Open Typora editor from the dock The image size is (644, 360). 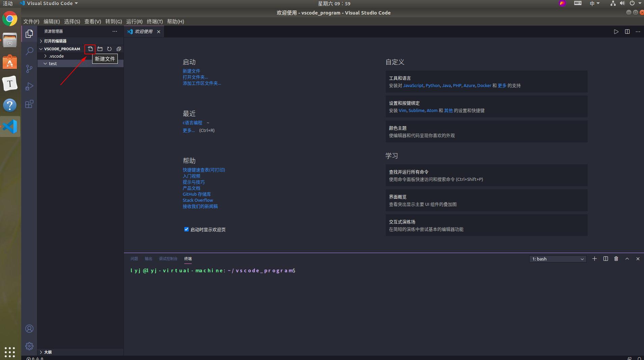coord(10,83)
